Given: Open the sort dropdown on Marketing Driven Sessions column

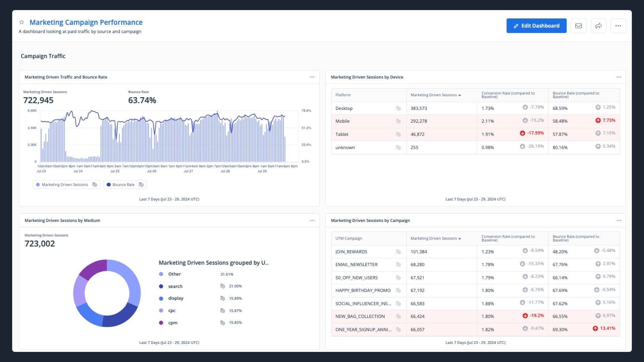Looking at the screenshot, I should (x=460, y=95).
